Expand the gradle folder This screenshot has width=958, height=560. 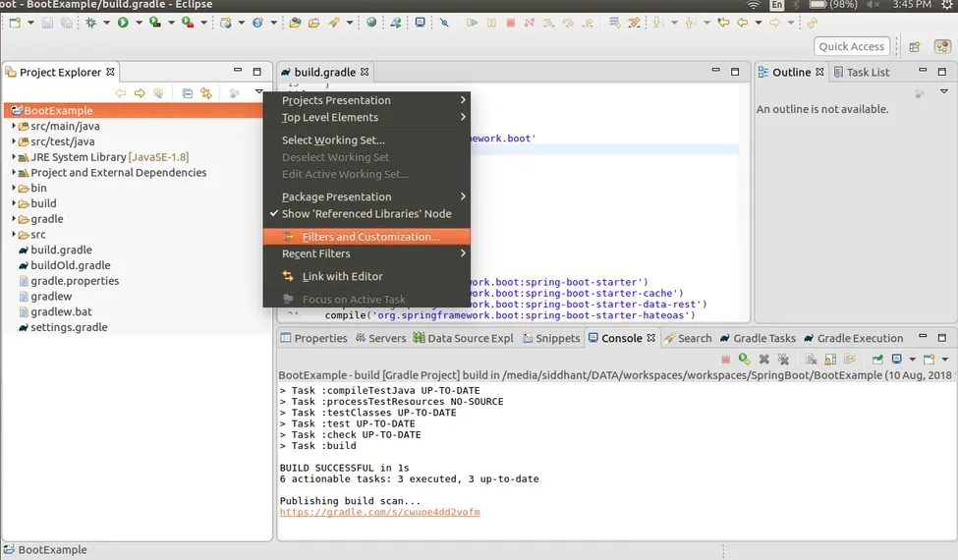pyautogui.click(x=14, y=218)
